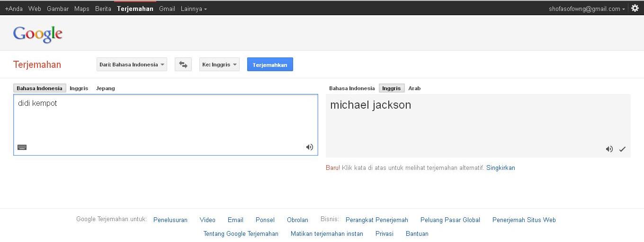Viewport: 644px width, 242px height.
Task: Select target language tab Bahasa Indonesia
Action: [x=352, y=88]
